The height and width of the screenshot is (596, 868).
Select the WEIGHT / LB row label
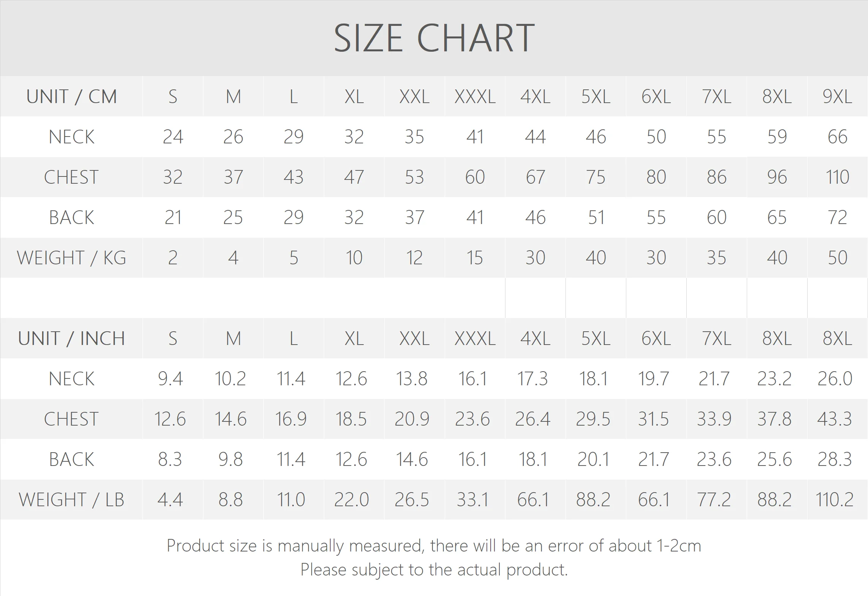[71, 500]
